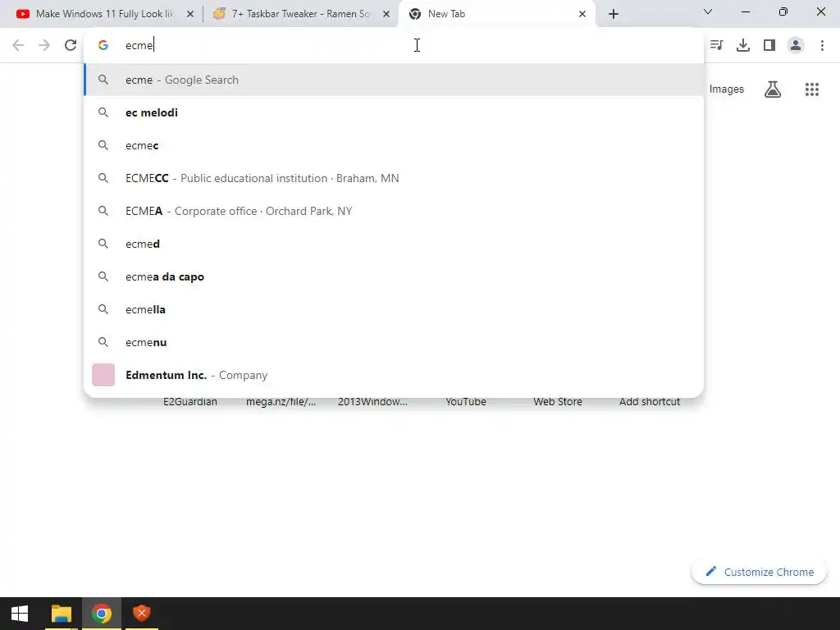Close the New Tab tab

(582, 14)
